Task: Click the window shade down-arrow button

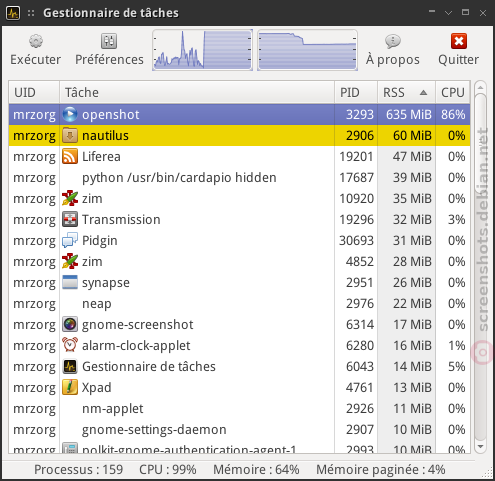Action: pyautogui.click(x=448, y=13)
